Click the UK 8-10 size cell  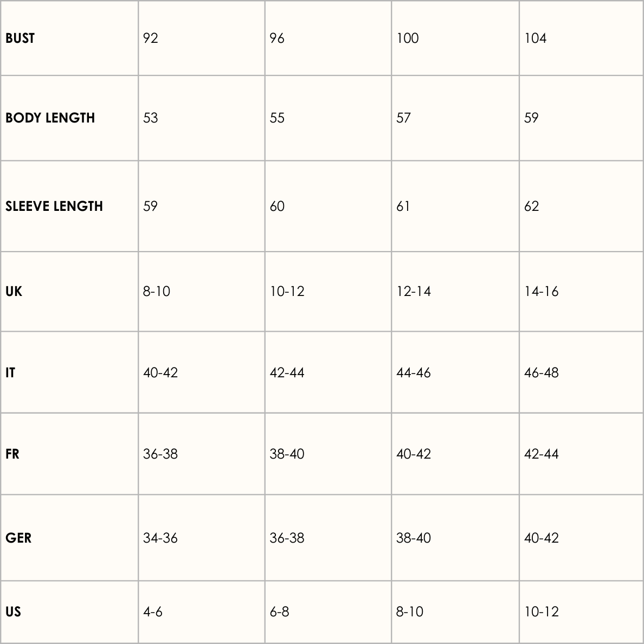[157, 291]
